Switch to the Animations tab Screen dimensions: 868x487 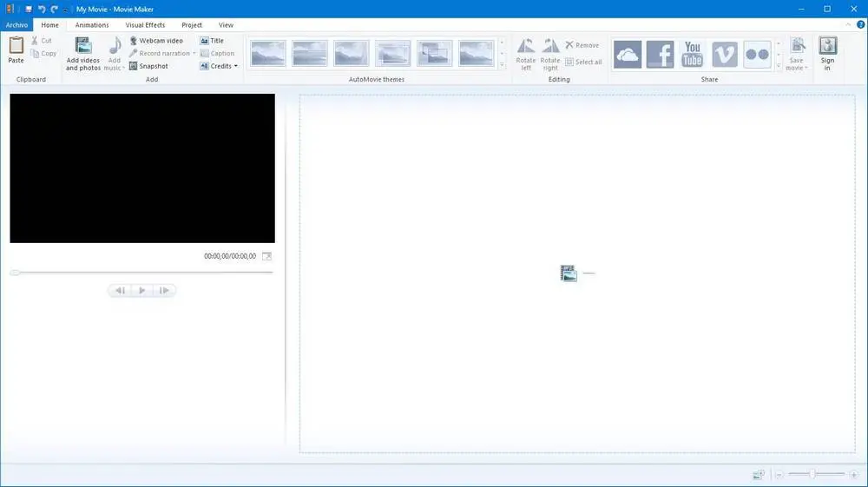[x=92, y=25]
